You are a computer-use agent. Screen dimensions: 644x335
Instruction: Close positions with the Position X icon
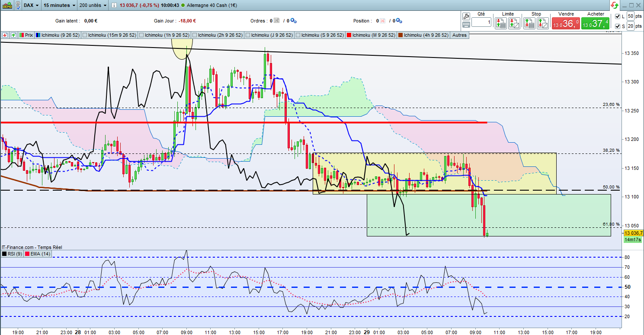coord(383,21)
